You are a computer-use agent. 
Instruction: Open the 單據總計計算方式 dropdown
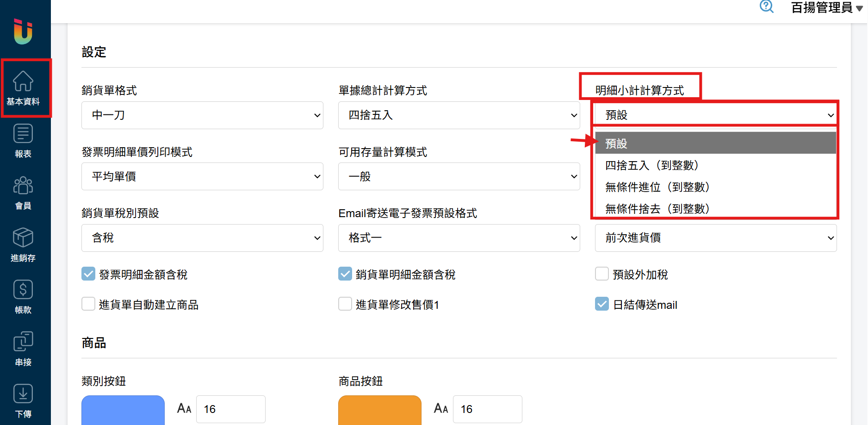459,115
